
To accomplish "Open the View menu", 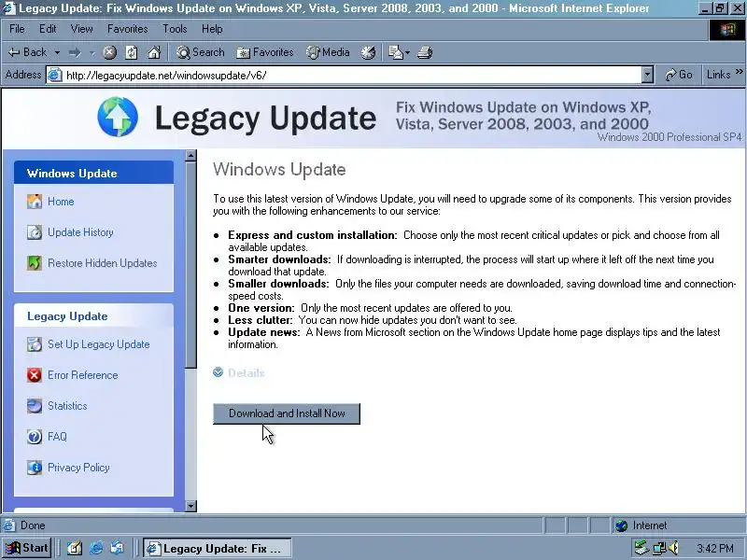I will click(x=81, y=29).
